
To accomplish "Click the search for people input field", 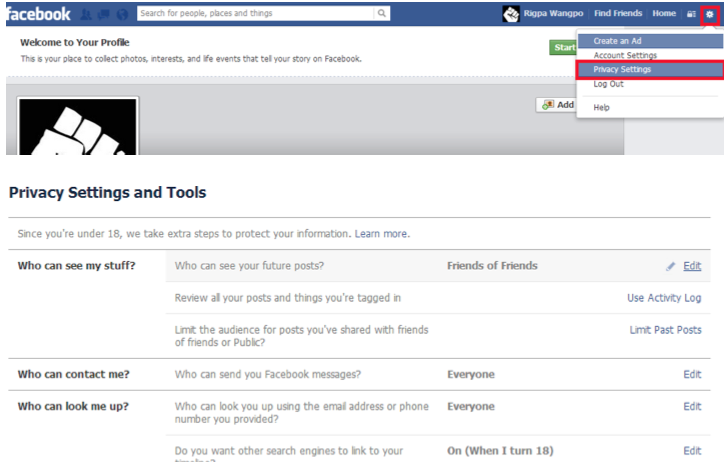I will click(255, 13).
